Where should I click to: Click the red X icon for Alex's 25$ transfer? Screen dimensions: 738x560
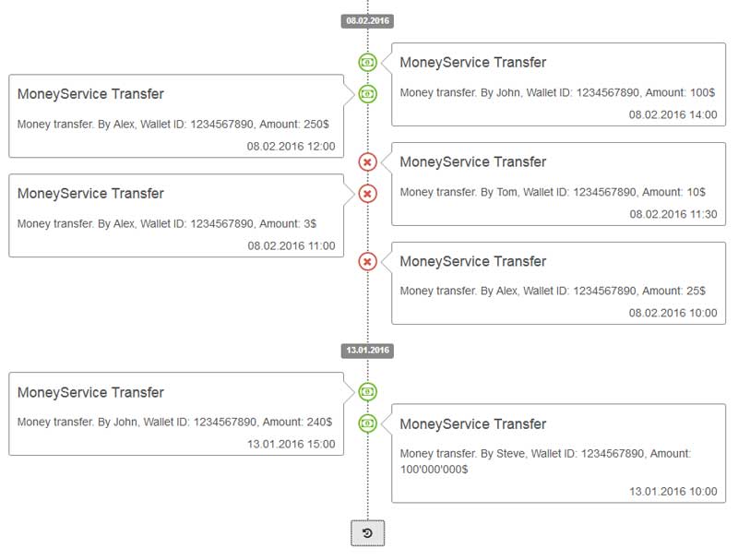367,261
